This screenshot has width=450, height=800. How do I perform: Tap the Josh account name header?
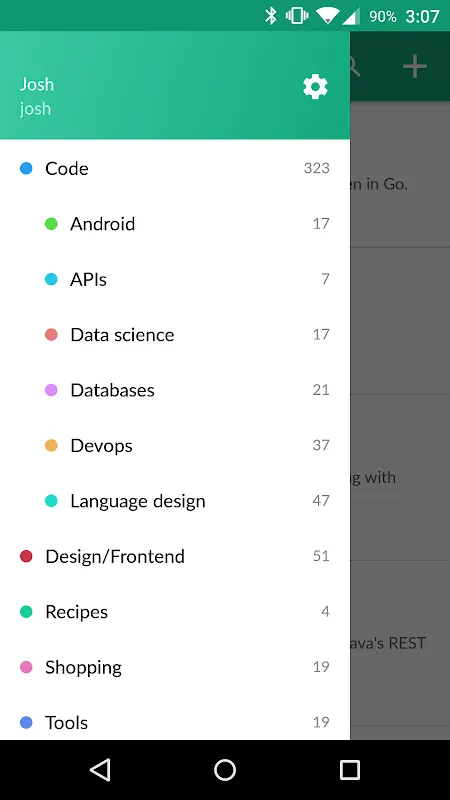click(37, 84)
